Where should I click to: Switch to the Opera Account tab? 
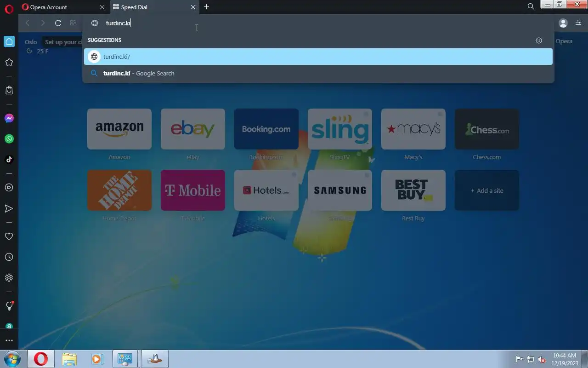point(63,7)
